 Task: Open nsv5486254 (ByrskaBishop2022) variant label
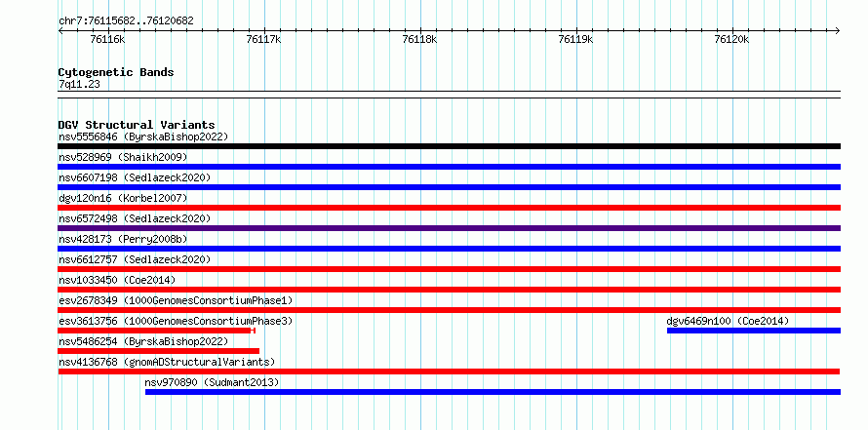click(x=143, y=341)
